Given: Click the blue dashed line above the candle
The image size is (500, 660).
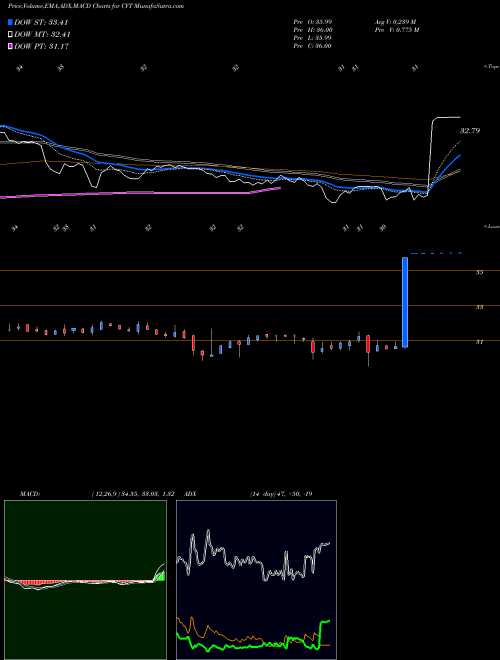Looking at the screenshot, I should click(x=436, y=253).
